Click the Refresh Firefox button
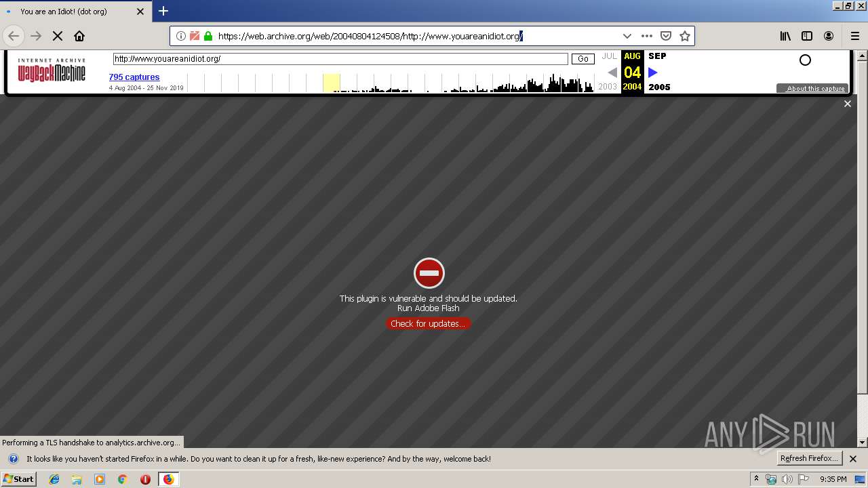This screenshot has width=868, height=488. [809, 458]
